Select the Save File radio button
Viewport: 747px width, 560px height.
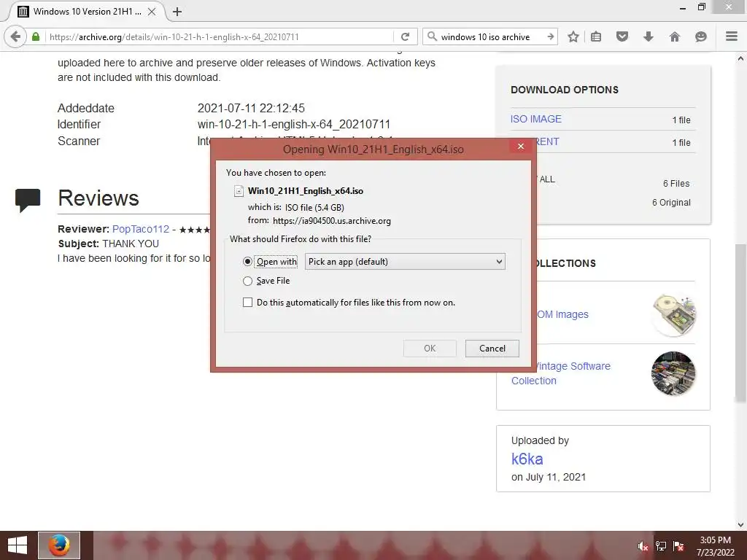tap(247, 281)
